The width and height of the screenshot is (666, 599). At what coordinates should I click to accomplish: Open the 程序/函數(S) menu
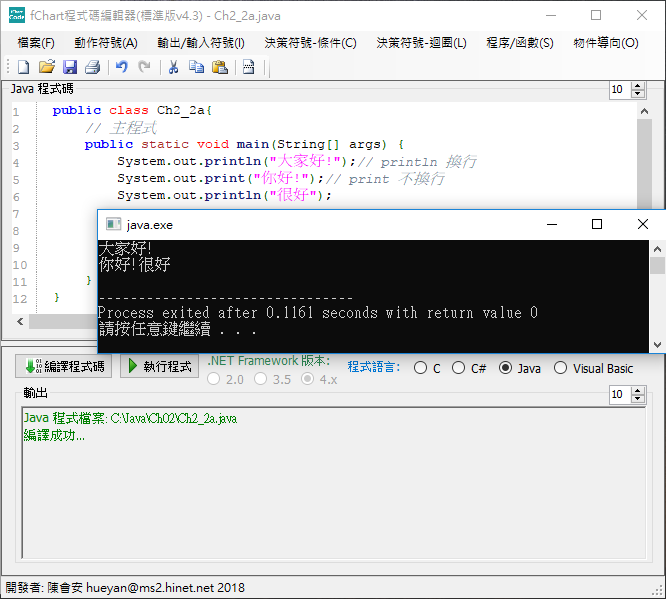[519, 43]
